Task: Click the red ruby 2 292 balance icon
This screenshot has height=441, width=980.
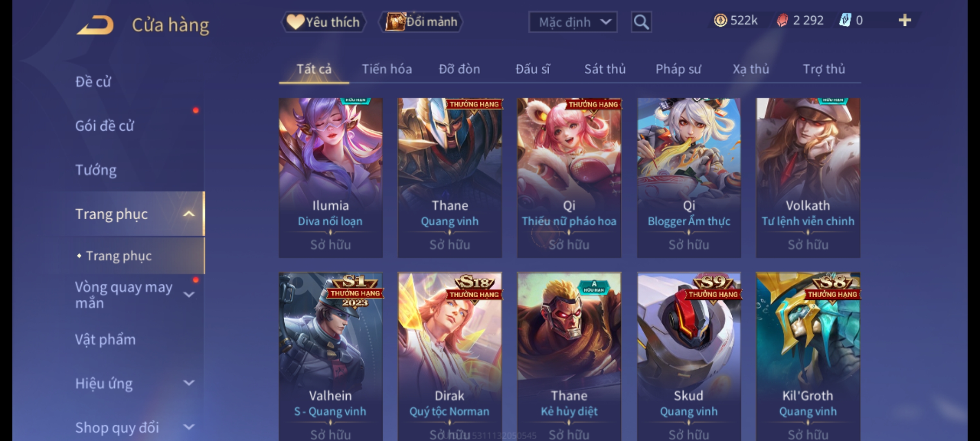Action: pyautogui.click(x=782, y=20)
